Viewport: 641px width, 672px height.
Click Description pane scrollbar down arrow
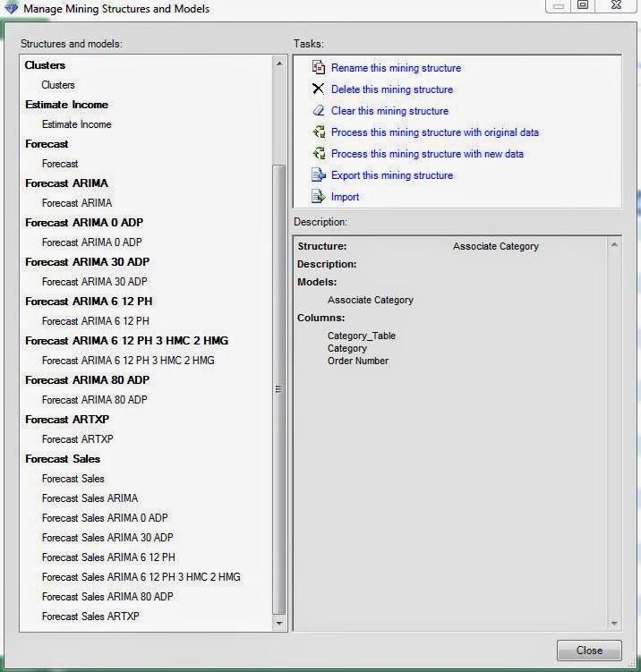tap(614, 623)
